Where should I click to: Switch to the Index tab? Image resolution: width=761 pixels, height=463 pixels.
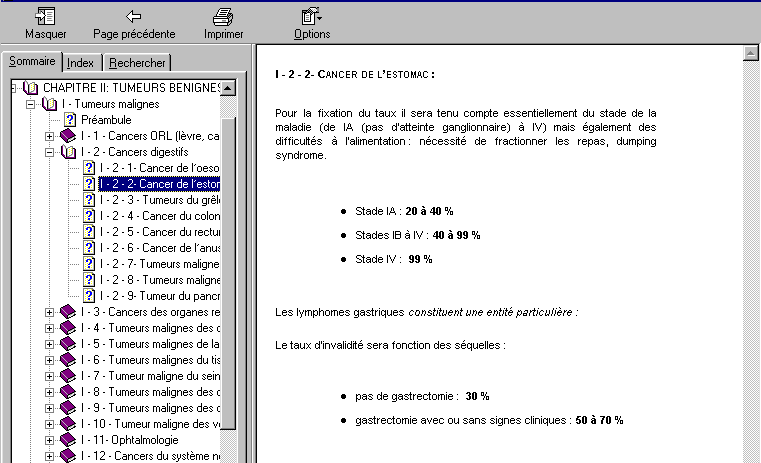click(80, 63)
